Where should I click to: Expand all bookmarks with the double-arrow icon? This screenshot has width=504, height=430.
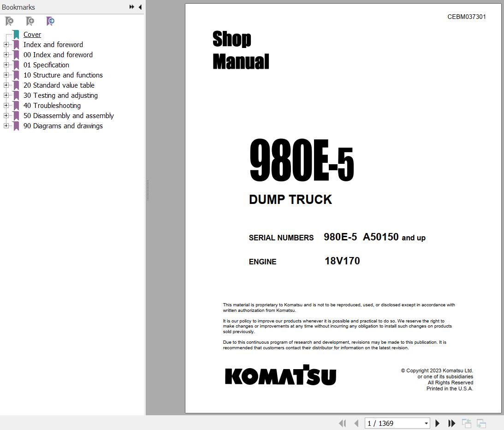click(x=131, y=7)
